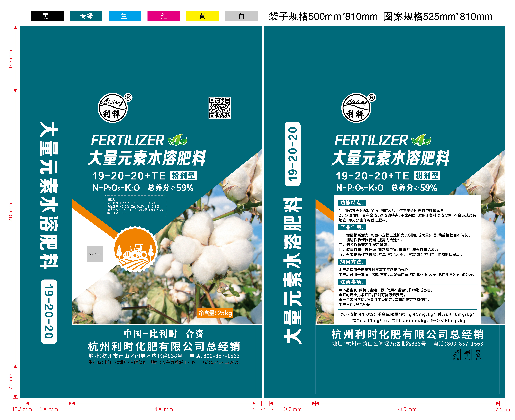Image resolution: width=515 pixels, height=420 pixels.
Task: Click 杭州利时化肥有限公司总经销 on right face
Action: 408,334
